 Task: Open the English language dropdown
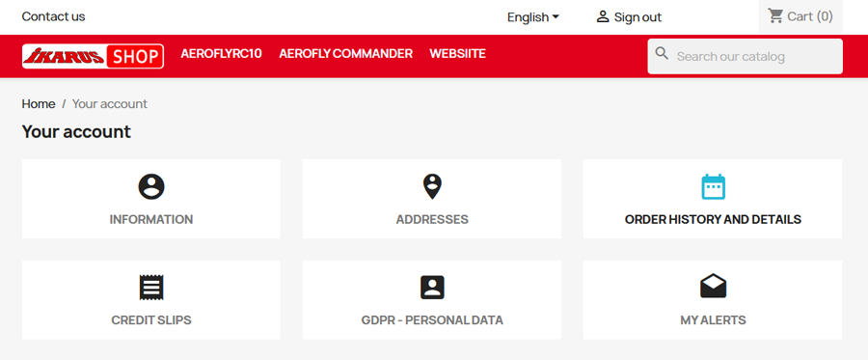coord(533,17)
